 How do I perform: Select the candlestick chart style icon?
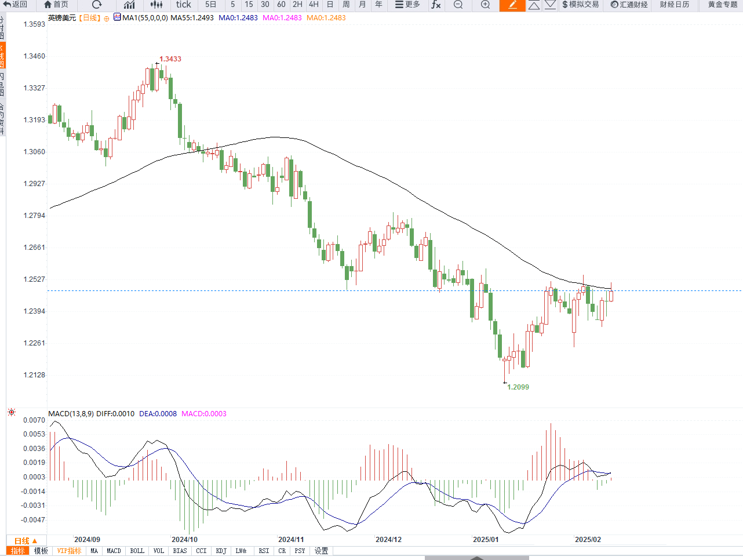click(x=156, y=5)
